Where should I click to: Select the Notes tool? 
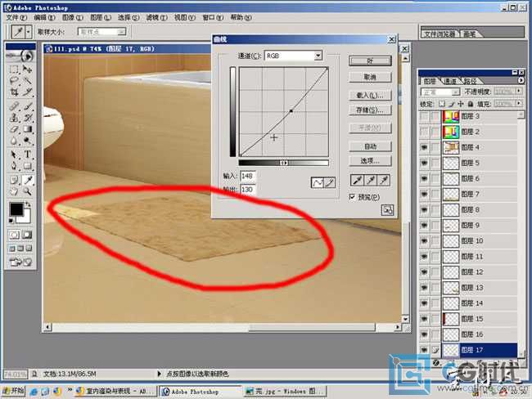(x=14, y=180)
